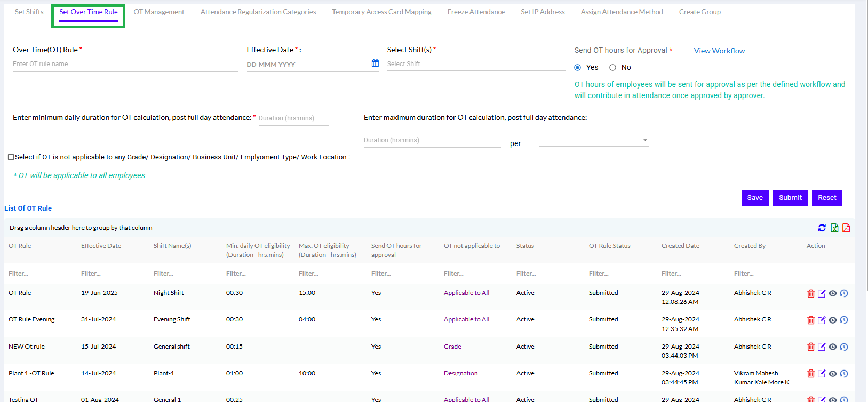Select Yes for Send OT hours for Approval

578,67
